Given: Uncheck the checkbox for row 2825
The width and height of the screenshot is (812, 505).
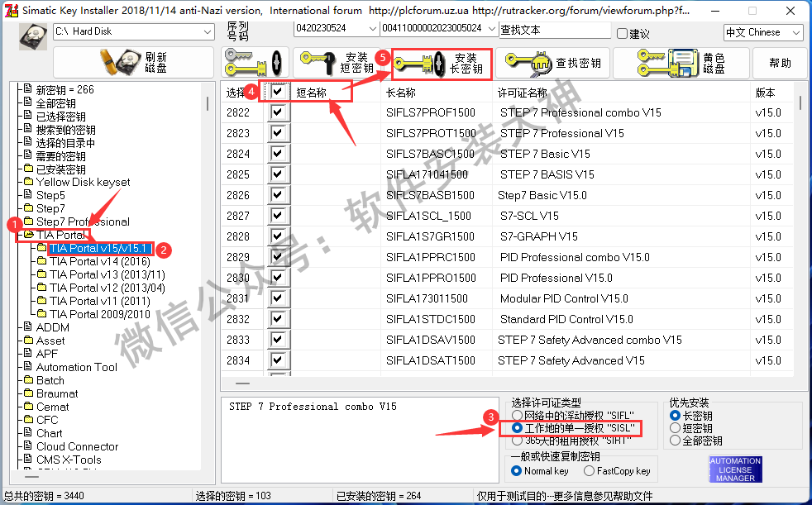Looking at the screenshot, I should click(x=278, y=174).
